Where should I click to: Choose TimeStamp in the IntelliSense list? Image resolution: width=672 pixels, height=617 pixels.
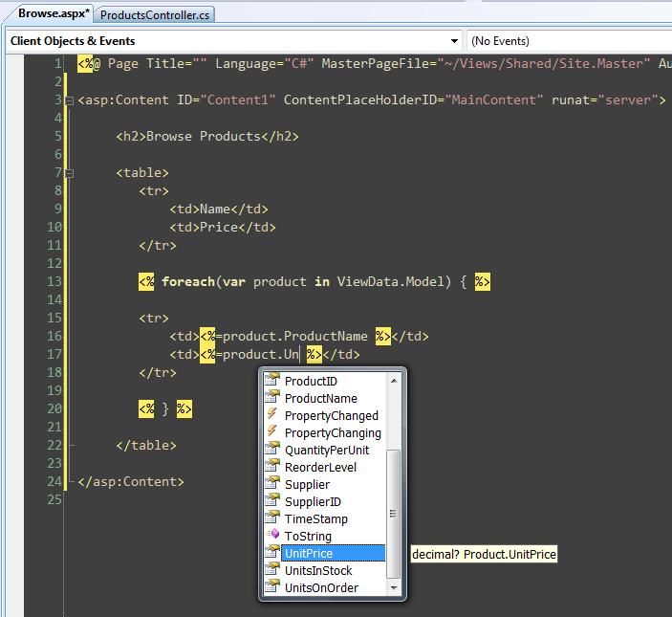[x=316, y=518]
